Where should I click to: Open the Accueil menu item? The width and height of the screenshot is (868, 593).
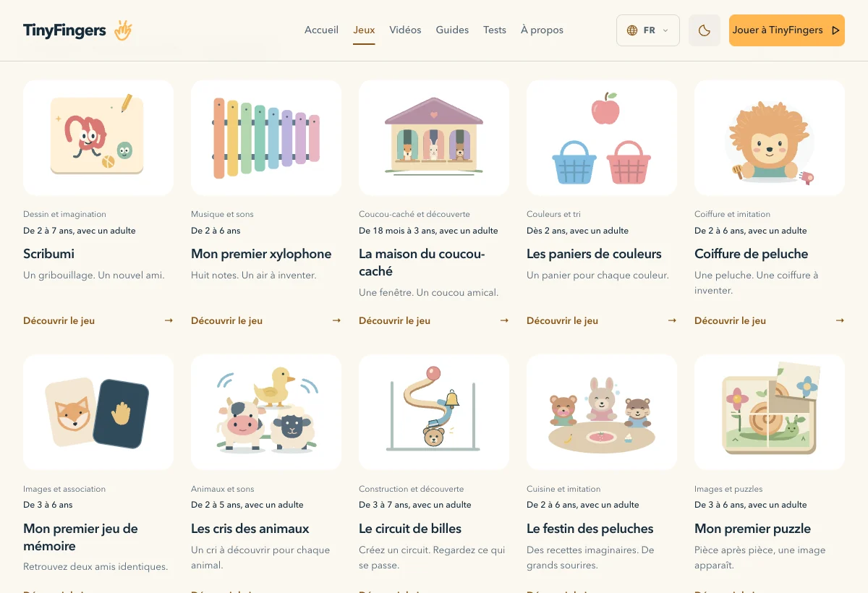[x=321, y=30]
